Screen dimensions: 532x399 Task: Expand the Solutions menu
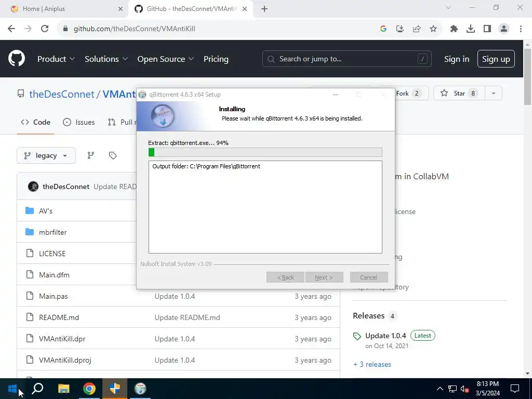pos(106,59)
